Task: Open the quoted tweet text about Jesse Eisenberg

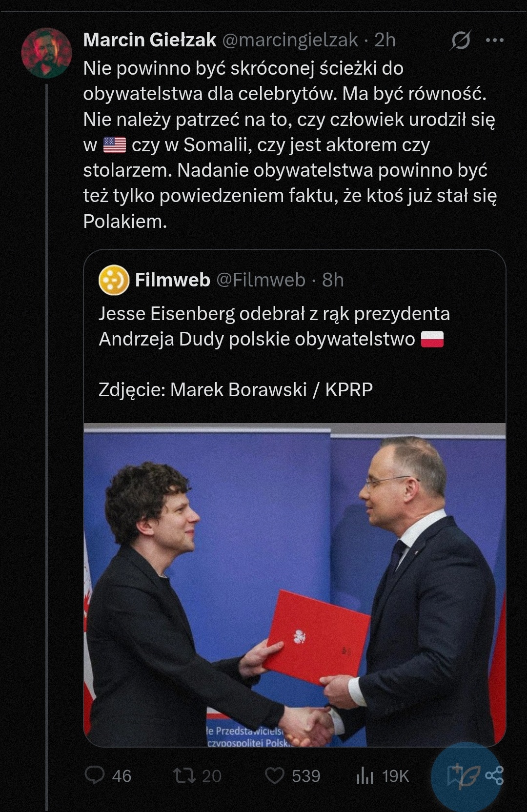Action: click(274, 326)
